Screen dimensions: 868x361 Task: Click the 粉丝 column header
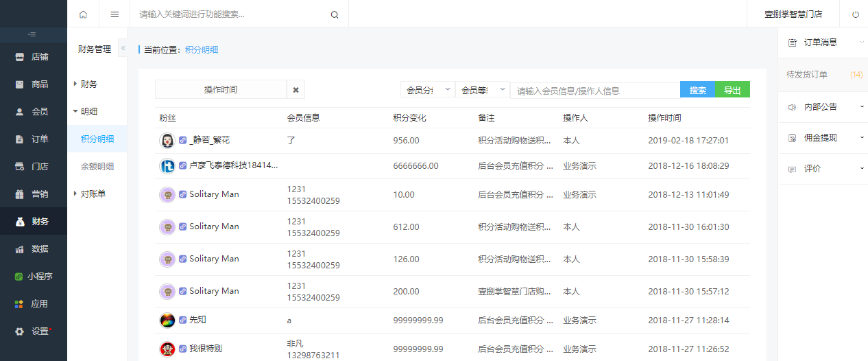click(167, 118)
